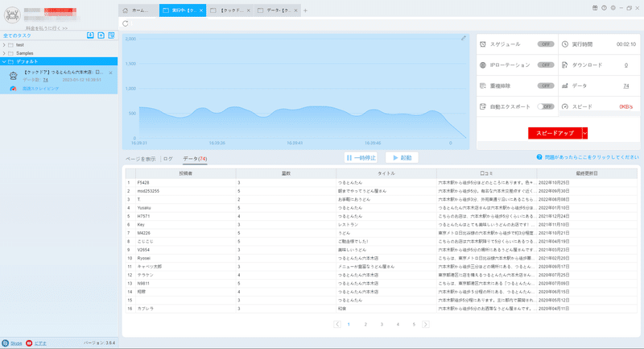Collapse the default folder chevron
The width and height of the screenshot is (644, 349).
[x=4, y=62]
